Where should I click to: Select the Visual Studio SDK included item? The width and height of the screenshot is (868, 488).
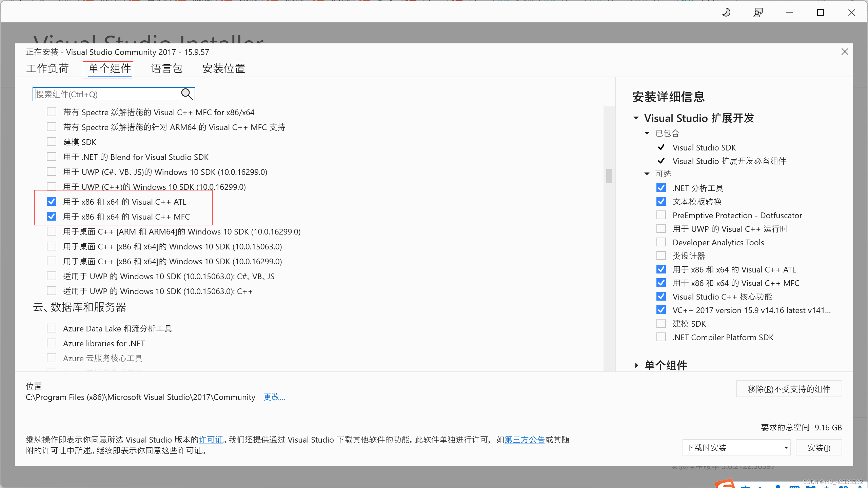704,147
